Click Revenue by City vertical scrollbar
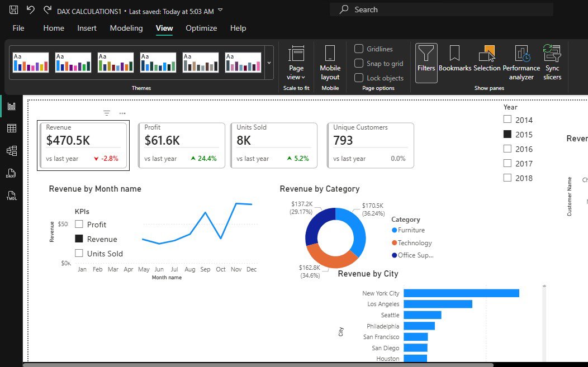This screenshot has height=367, width=588. [x=544, y=322]
